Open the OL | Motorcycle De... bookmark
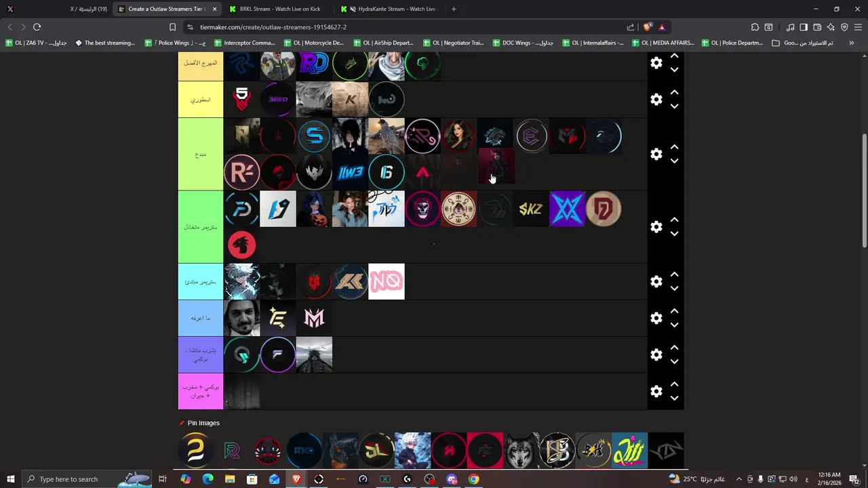 pos(314,43)
